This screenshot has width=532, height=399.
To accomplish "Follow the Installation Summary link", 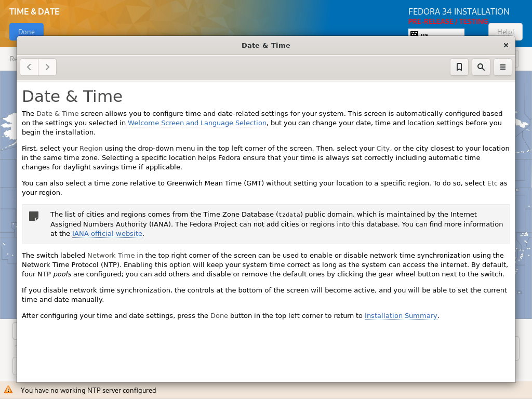I will pyautogui.click(x=401, y=315).
